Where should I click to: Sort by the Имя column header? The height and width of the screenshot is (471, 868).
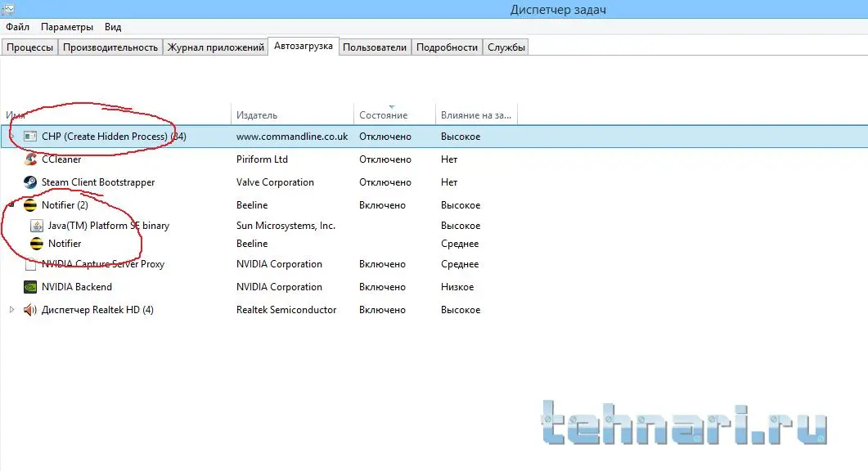(115, 115)
